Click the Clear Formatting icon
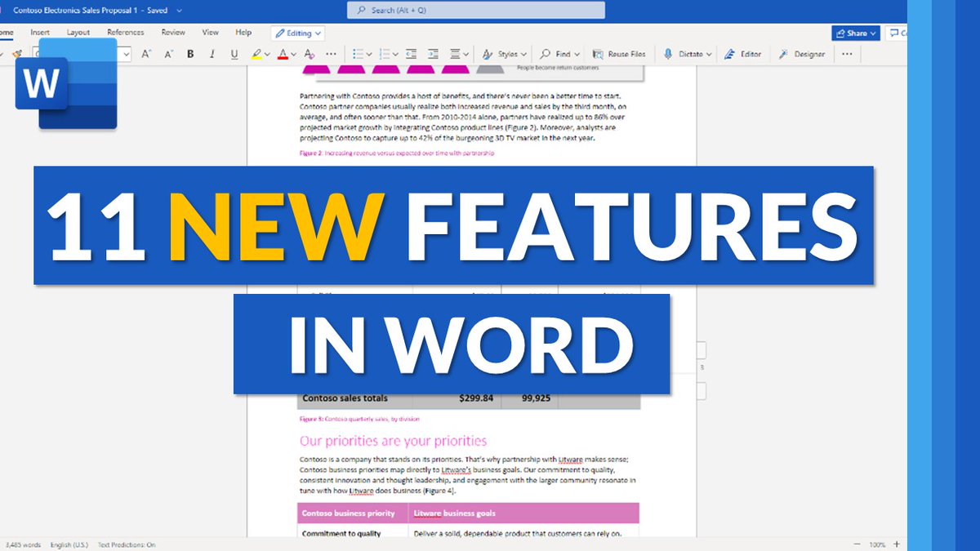 309,54
